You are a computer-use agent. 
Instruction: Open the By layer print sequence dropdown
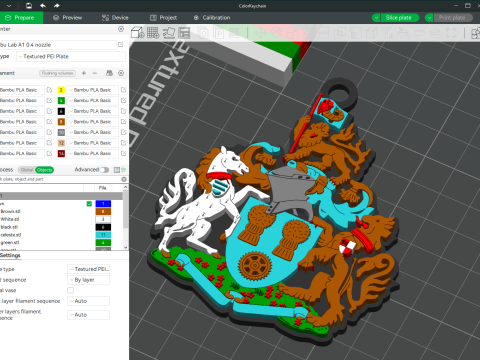point(88,280)
